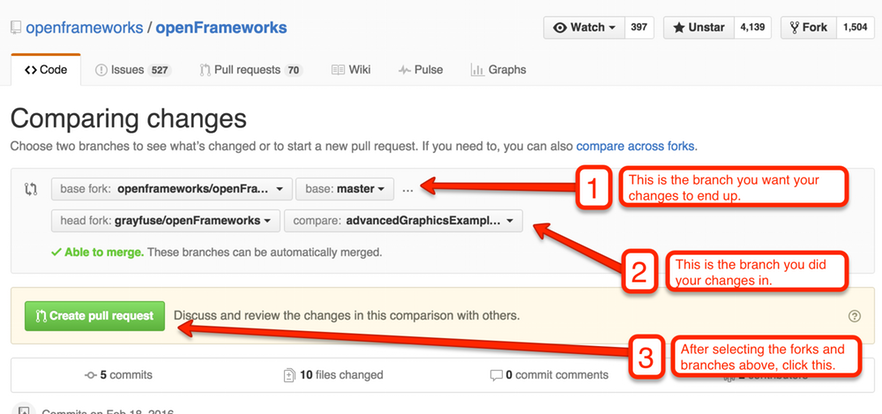The height and width of the screenshot is (414, 882).
Task: Click the forks count 1,504
Action: 856,28
